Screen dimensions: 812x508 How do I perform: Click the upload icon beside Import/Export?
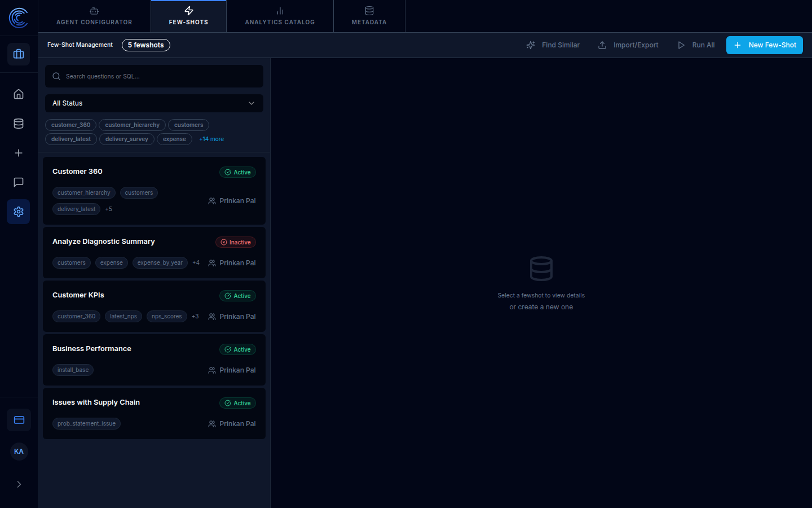click(x=602, y=45)
